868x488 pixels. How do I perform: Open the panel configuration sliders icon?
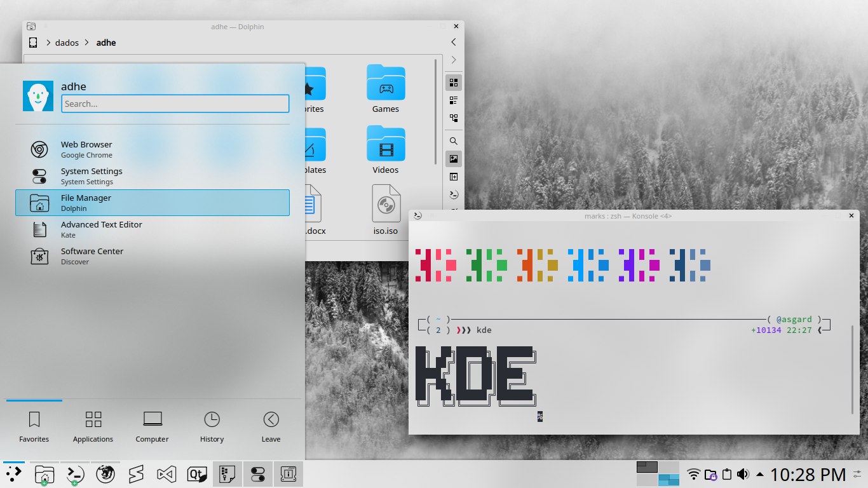tap(858, 475)
